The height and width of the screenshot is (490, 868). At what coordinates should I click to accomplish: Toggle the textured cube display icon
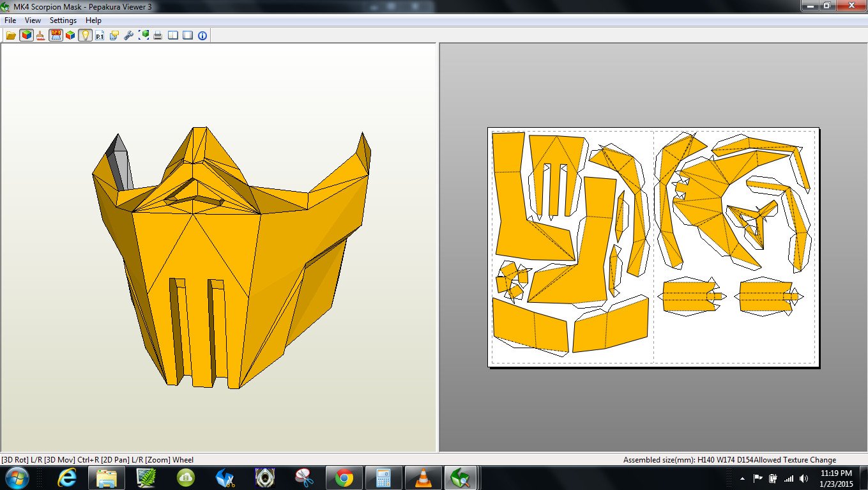tap(26, 35)
